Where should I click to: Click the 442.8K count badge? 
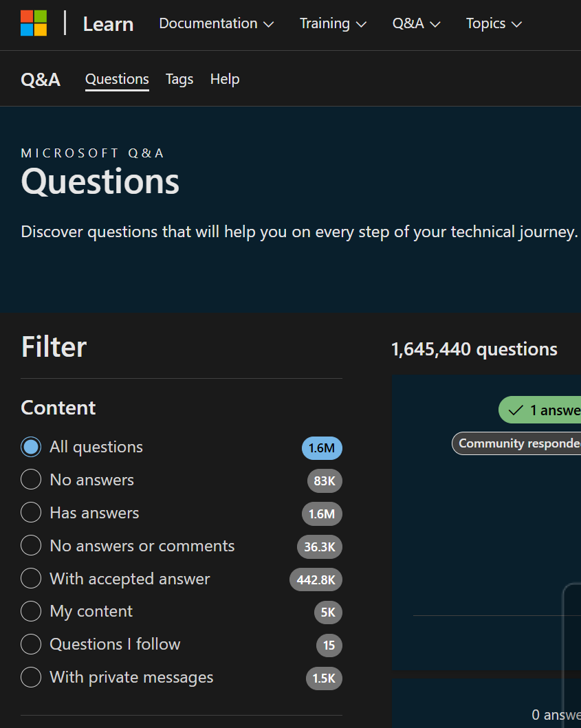316,580
